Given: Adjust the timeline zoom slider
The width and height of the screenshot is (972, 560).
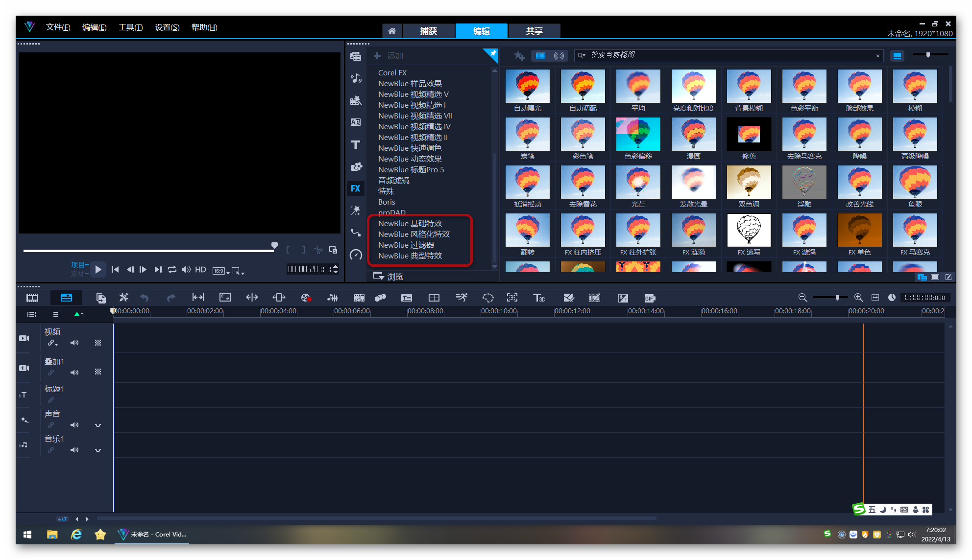Looking at the screenshot, I should [x=837, y=298].
